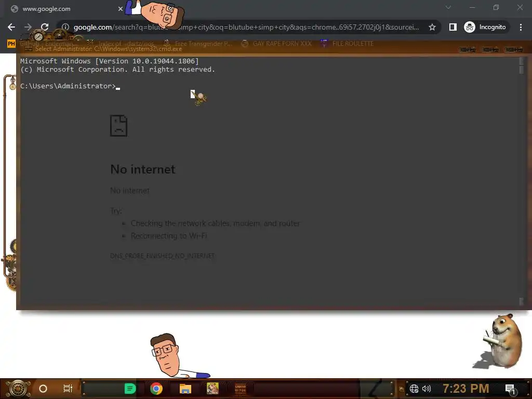Click the cmd window vertical scrollbar
The height and width of the screenshot is (399, 532).
click(x=522, y=181)
